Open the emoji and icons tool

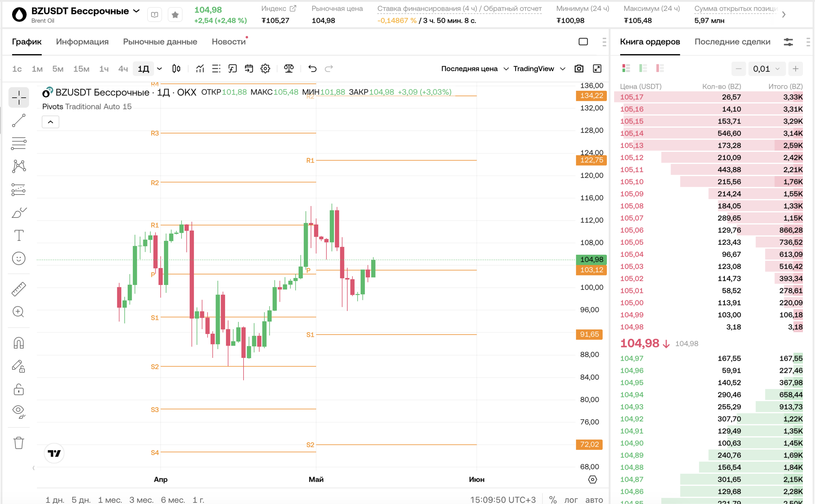pos(19,258)
